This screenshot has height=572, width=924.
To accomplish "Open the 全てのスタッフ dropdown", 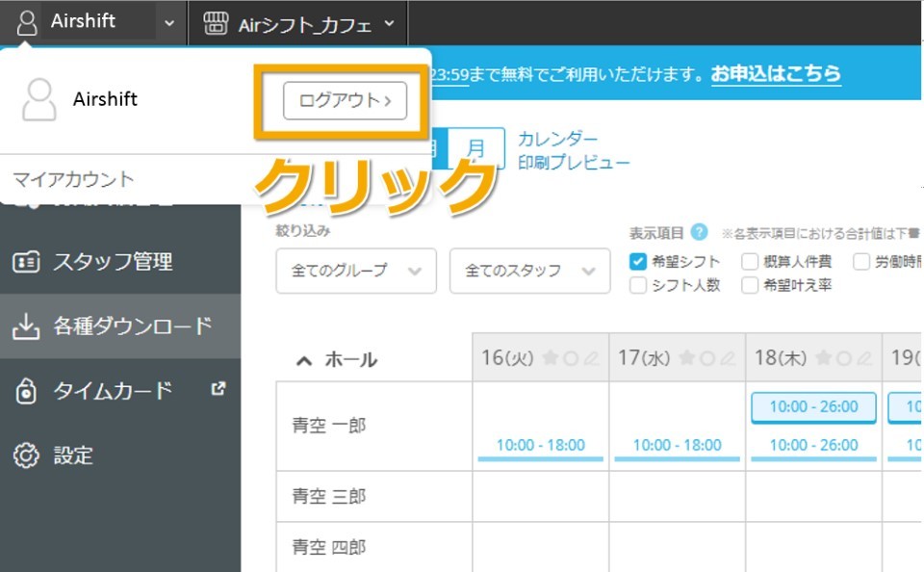I will click(529, 272).
